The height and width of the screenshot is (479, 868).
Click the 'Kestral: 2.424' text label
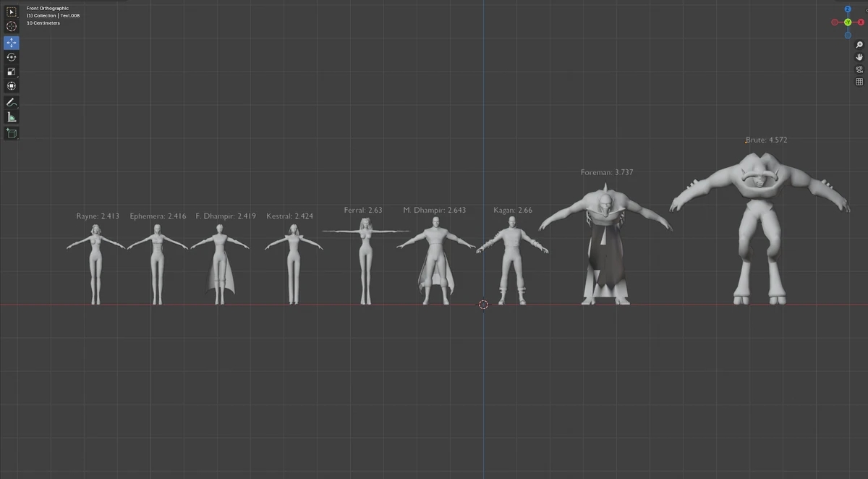tap(289, 216)
